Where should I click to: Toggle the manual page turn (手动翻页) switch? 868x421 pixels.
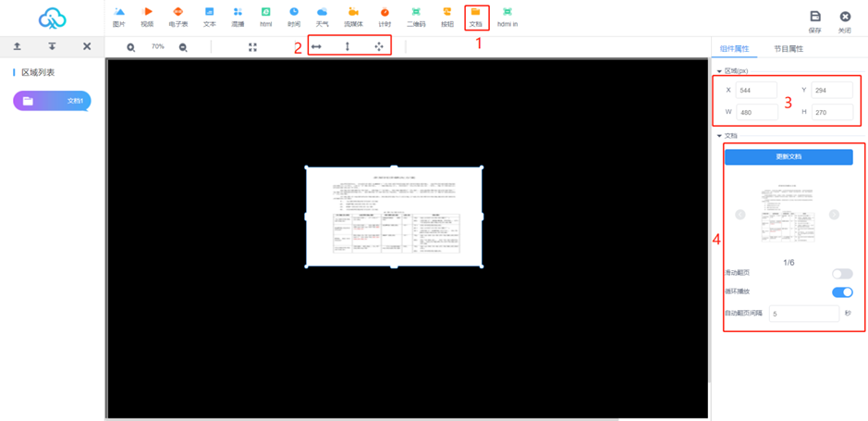pos(841,274)
